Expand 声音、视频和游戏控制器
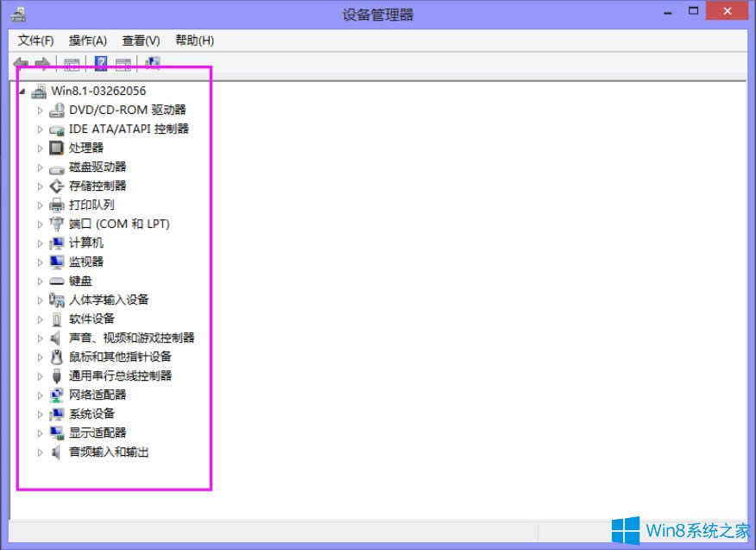Viewport: 756px width, 550px height. click(x=40, y=338)
